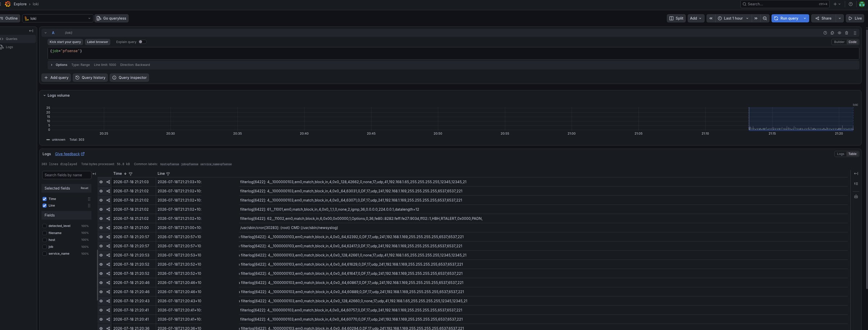Duplicate query A
This screenshot has height=330, width=868.
pos(832,33)
